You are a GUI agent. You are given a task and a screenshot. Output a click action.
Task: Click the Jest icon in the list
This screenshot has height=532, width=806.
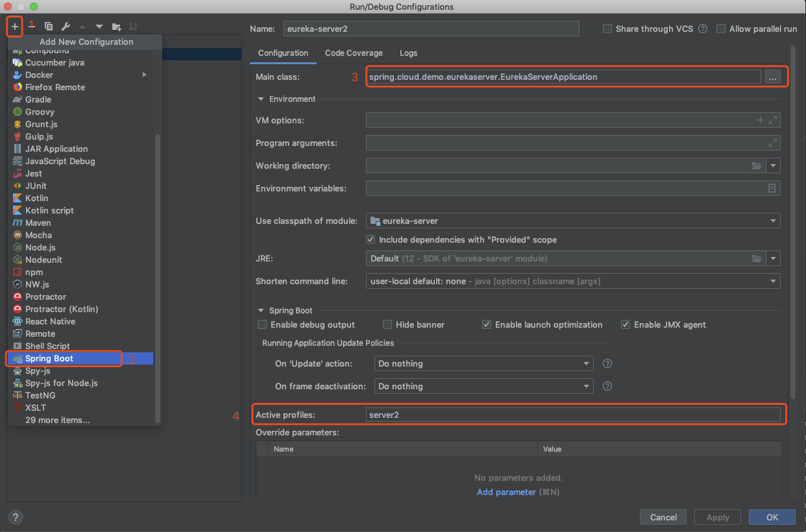(18, 174)
